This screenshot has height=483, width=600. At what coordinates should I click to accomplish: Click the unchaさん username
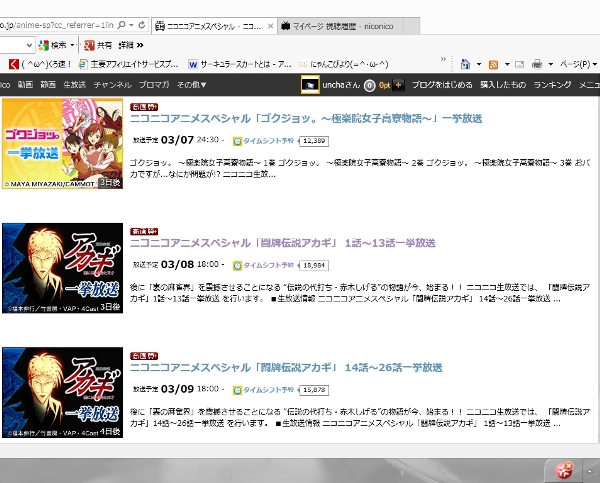tap(341, 85)
